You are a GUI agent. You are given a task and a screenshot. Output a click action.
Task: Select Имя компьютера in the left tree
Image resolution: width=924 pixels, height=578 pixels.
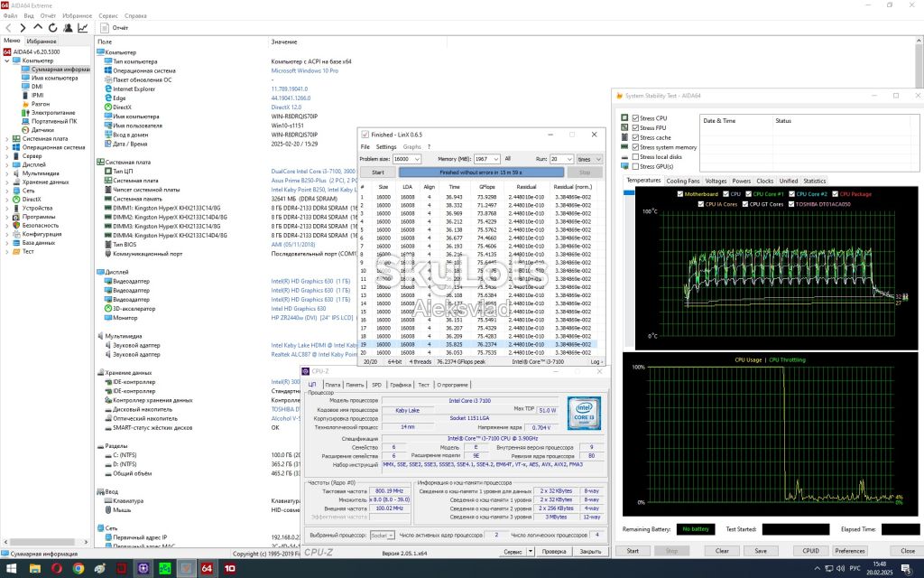tap(54, 78)
